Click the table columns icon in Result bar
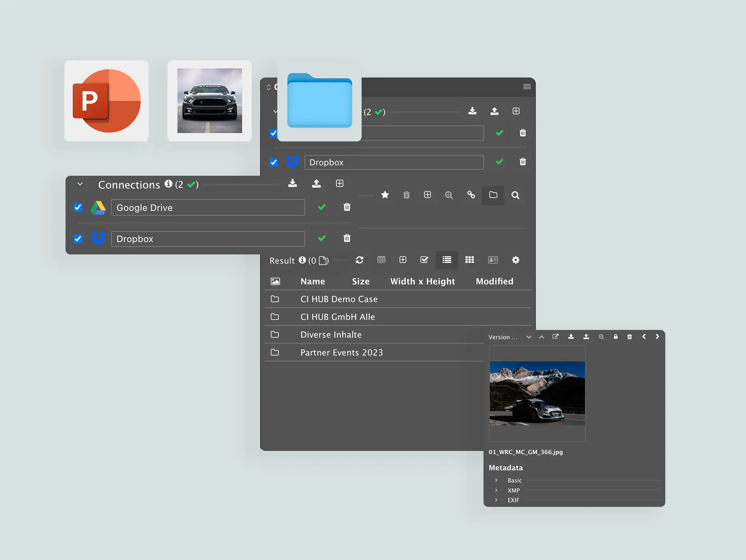 click(381, 260)
